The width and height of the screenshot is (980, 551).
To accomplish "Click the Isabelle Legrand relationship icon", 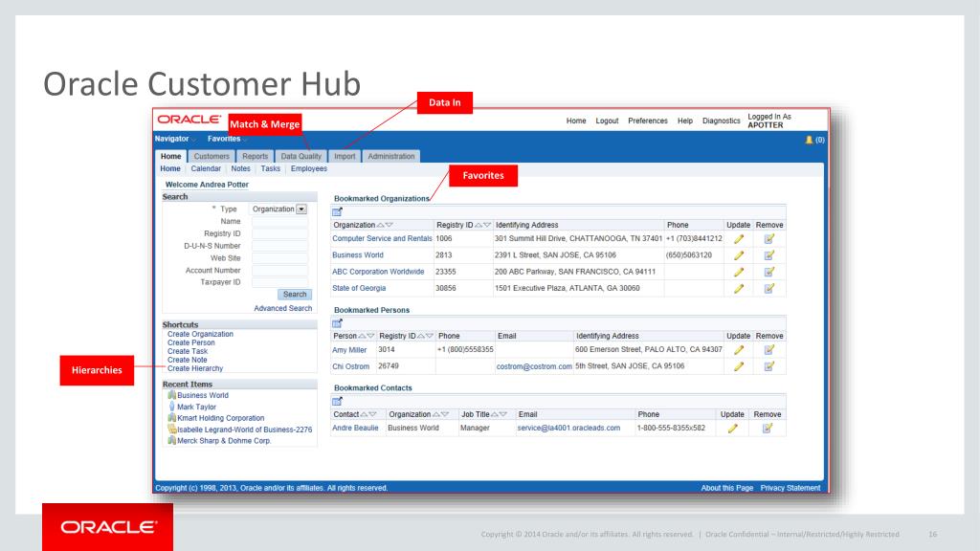I will 172,429.
